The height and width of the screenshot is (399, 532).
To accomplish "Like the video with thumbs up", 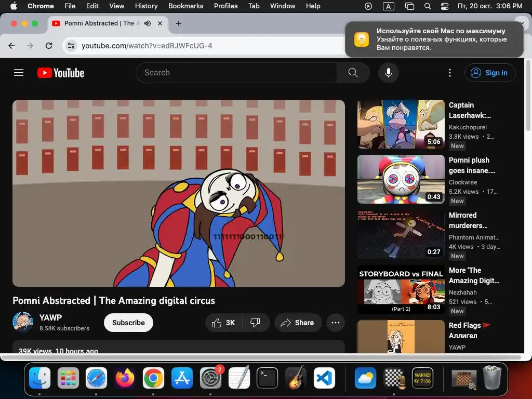I will pos(223,323).
